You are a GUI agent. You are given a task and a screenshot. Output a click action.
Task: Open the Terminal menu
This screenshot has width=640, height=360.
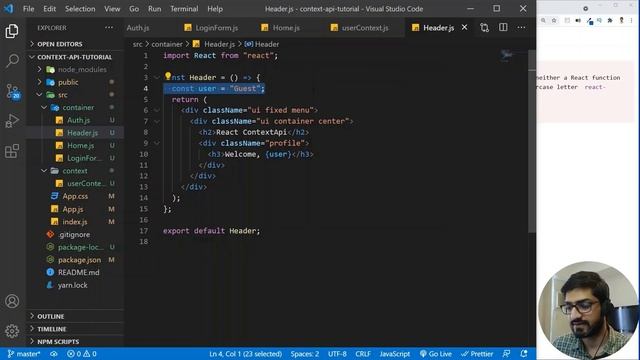(184, 9)
